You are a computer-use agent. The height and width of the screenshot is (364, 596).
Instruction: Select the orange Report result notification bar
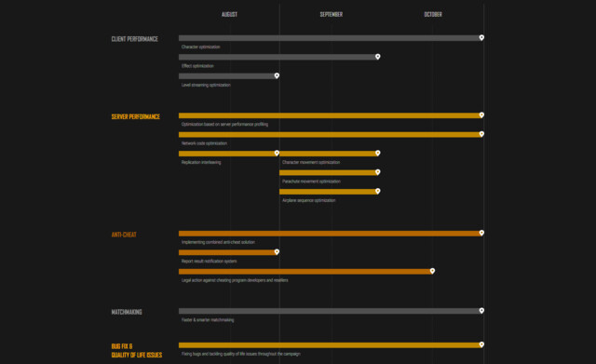pyautogui.click(x=227, y=252)
